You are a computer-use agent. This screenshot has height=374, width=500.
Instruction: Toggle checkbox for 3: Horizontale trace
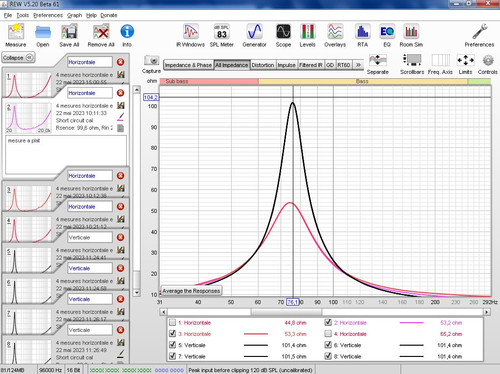click(x=172, y=334)
